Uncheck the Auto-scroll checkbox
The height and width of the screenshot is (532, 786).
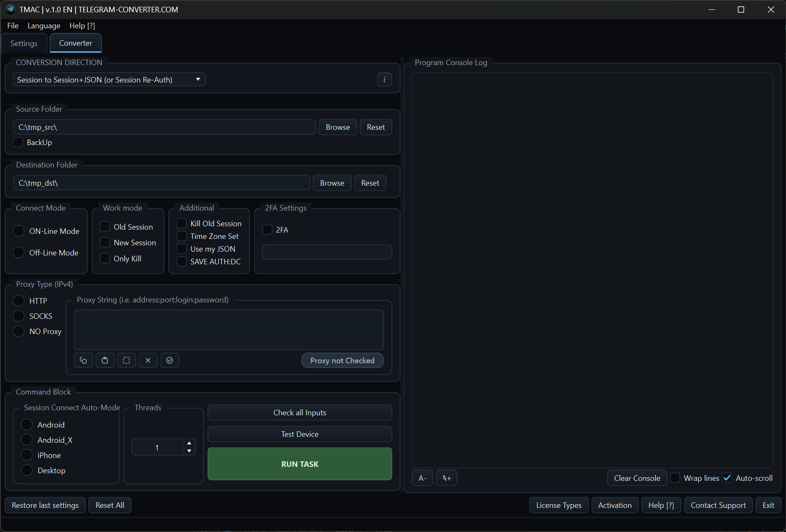[727, 478]
